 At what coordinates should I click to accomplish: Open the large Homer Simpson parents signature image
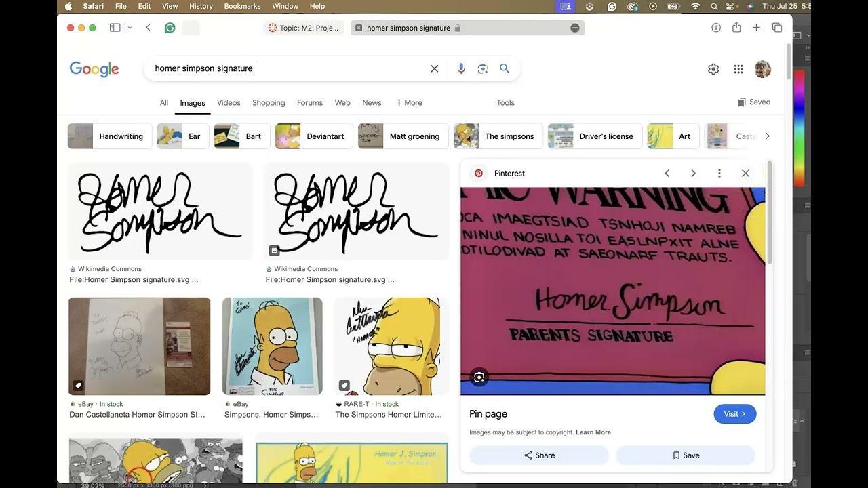tap(613, 291)
